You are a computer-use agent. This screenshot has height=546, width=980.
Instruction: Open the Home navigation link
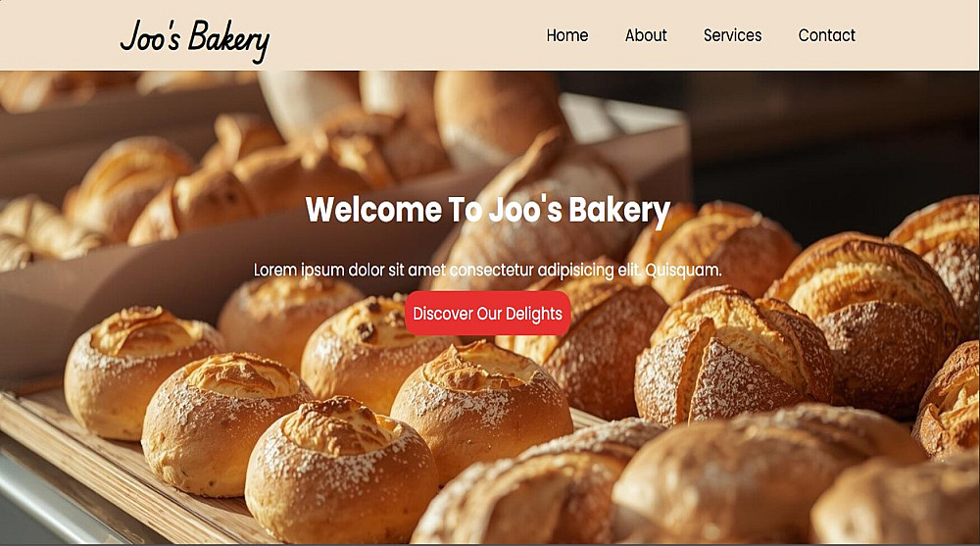coord(566,35)
